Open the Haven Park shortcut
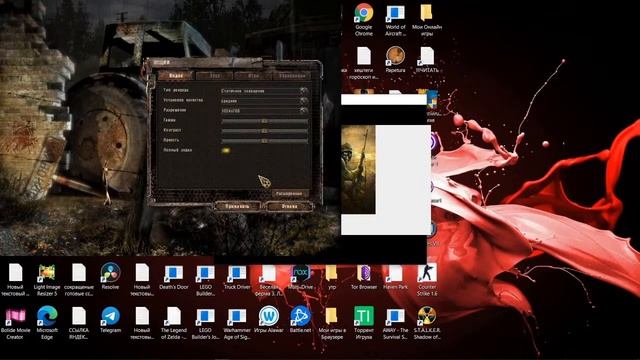 click(395, 276)
